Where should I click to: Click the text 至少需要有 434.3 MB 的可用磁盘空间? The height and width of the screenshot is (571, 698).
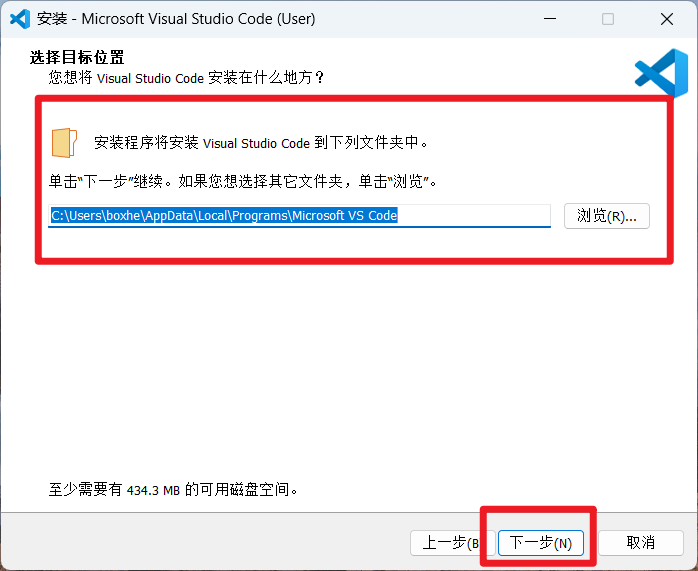173,490
